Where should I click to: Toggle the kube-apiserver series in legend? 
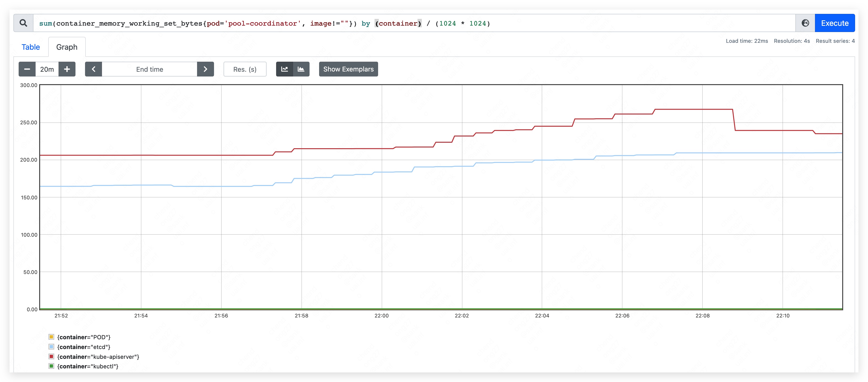pyautogui.click(x=94, y=357)
